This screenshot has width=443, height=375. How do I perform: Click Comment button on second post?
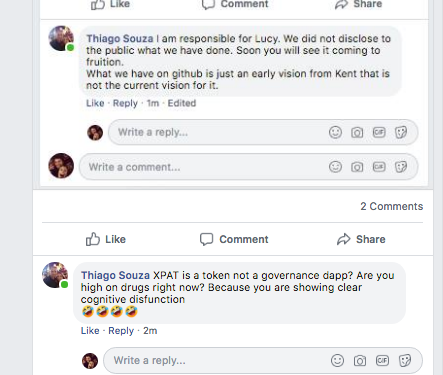pyautogui.click(x=234, y=239)
